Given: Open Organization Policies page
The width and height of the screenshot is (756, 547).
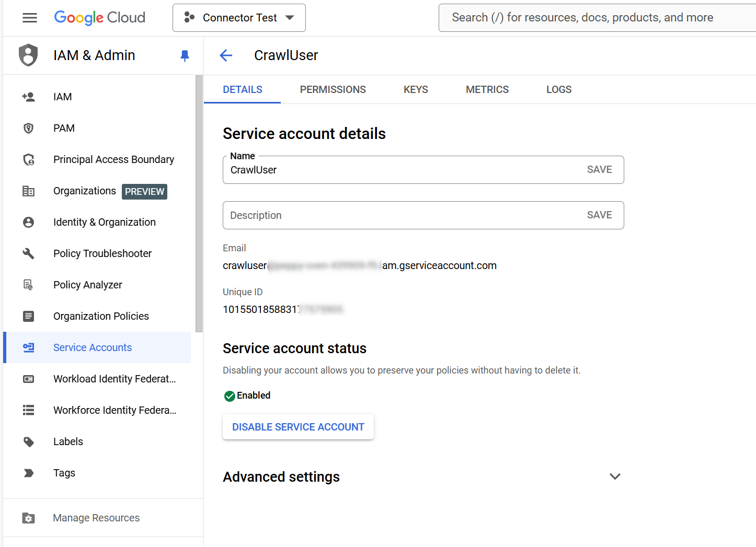Looking at the screenshot, I should pos(97,316).
